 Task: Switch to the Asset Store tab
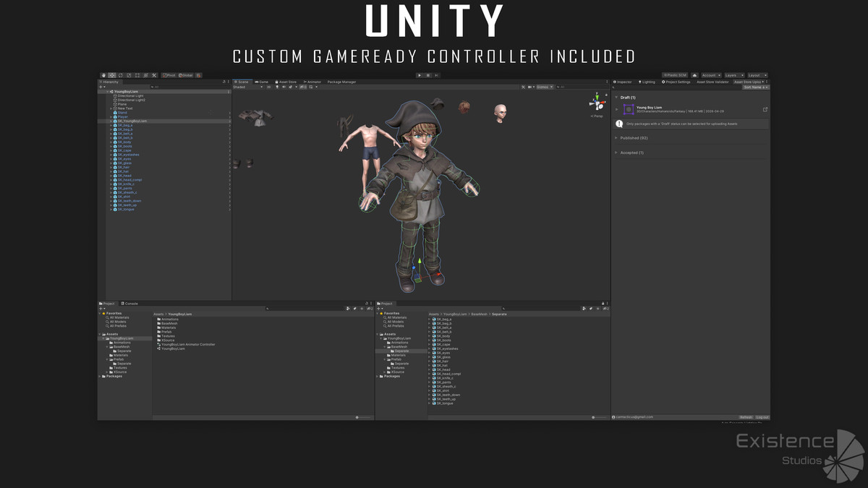(286, 82)
